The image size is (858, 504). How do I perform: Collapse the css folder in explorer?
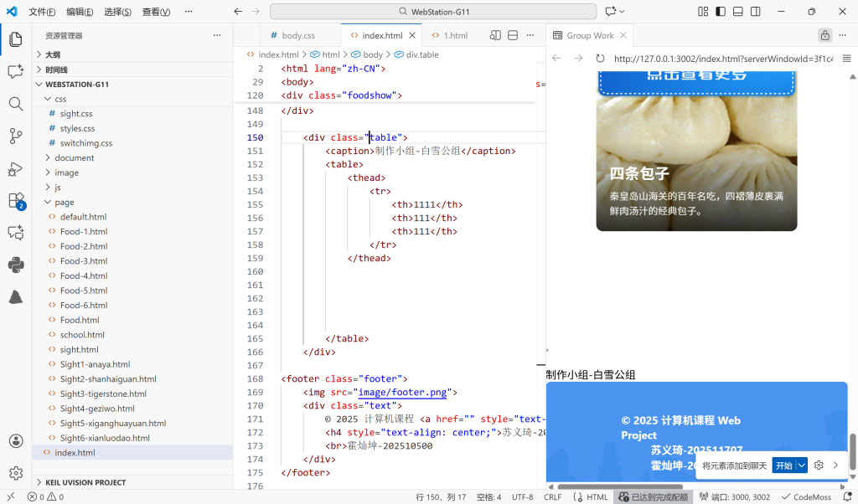coord(60,99)
